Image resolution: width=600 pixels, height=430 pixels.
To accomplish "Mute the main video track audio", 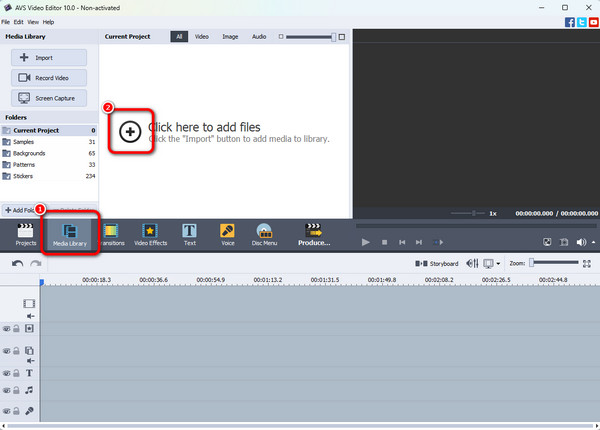I will 31,316.
